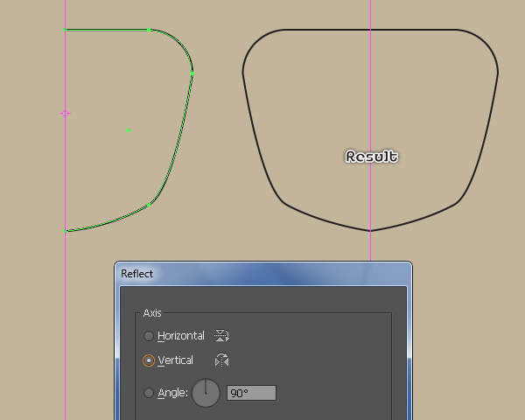525x420 pixels.
Task: Click the 'Horizontal' option label
Action: (181, 336)
